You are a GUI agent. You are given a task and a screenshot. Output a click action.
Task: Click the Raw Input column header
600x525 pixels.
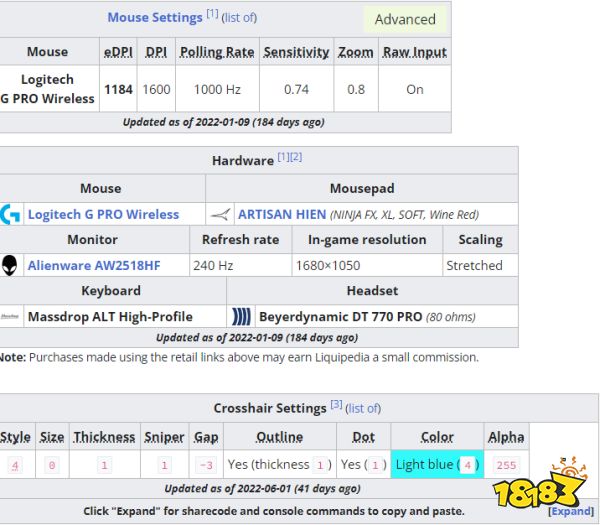point(415,52)
